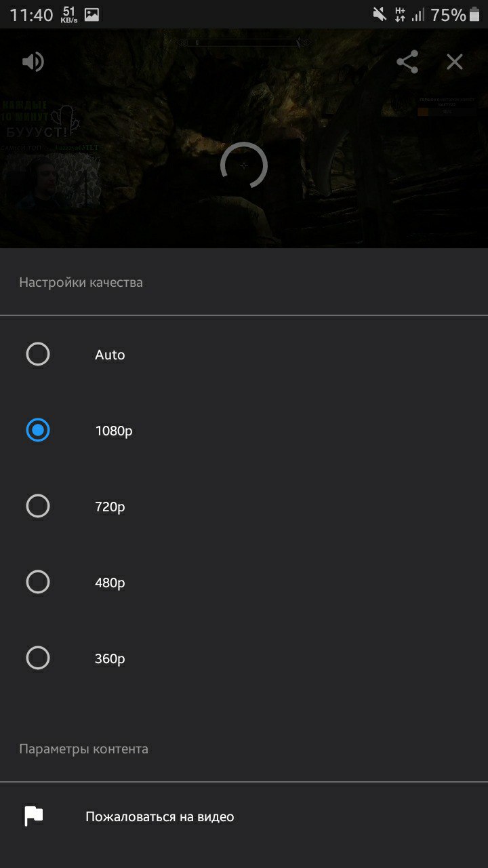Pick the 480p radio button
Screen dimensions: 488x868
(x=38, y=582)
